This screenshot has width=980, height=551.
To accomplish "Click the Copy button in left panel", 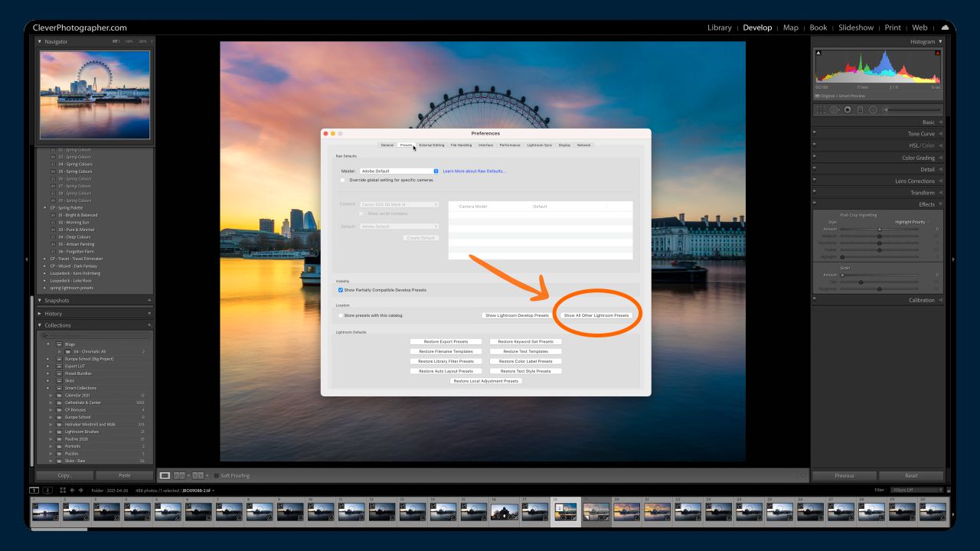I will pyautogui.click(x=64, y=475).
